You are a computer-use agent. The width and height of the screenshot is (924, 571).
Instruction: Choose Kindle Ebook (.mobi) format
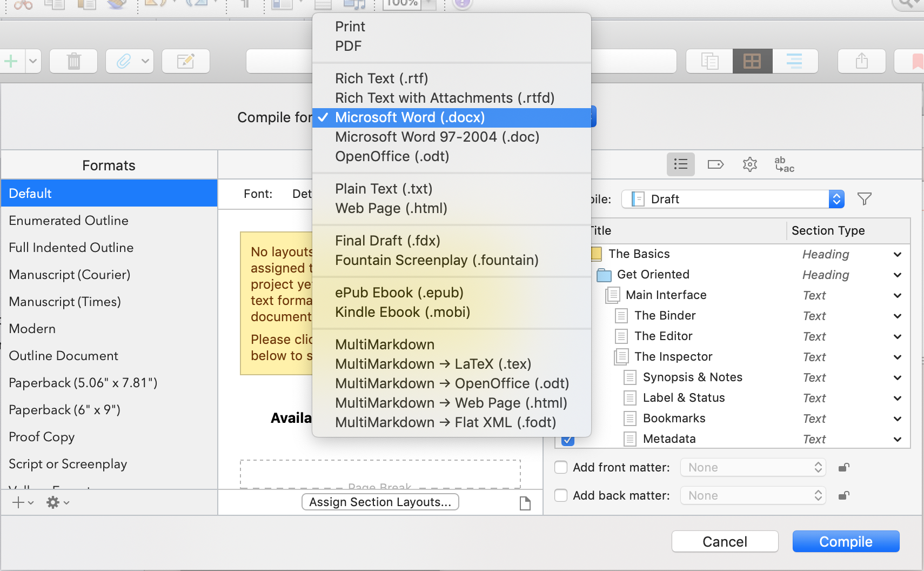452,312
